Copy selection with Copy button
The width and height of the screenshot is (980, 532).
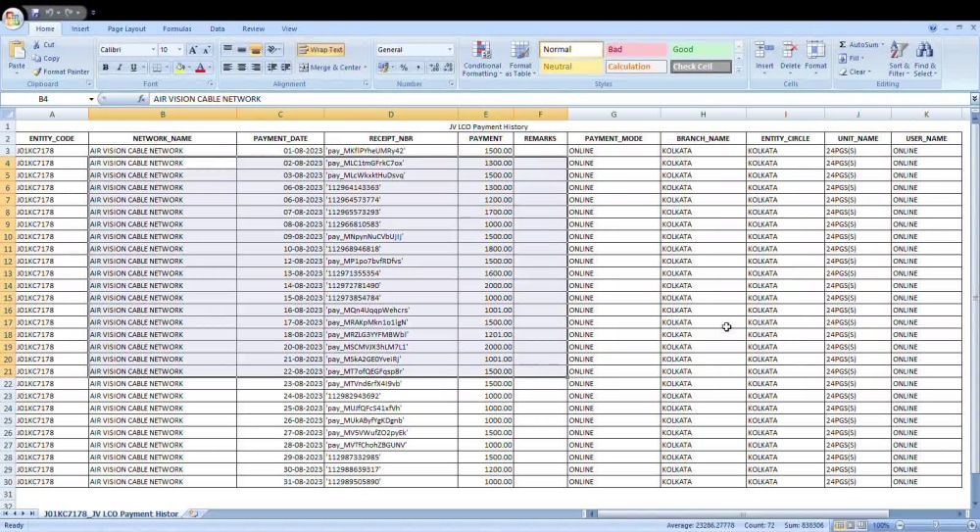[46, 58]
